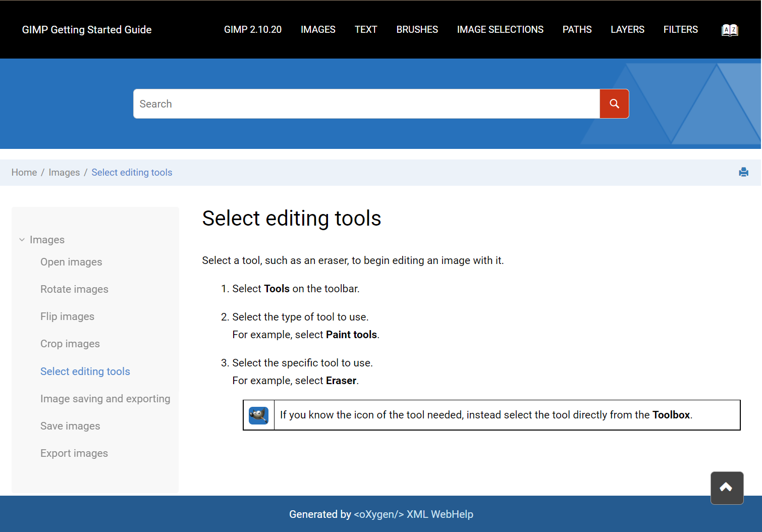Viewport: 762px width, 532px height.
Task: Click Select editing tools breadcrumb link
Action: tap(132, 173)
